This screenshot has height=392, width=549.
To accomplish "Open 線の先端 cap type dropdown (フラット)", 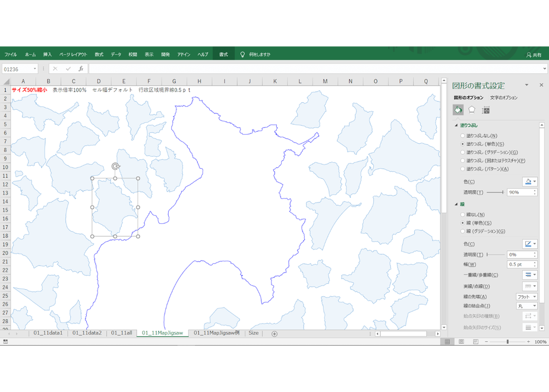I will 526,297.
